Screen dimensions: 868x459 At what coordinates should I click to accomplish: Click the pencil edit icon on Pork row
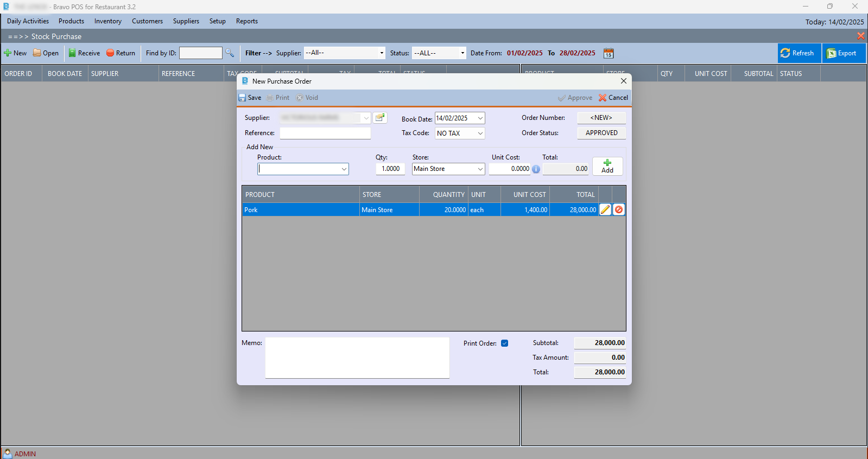coord(605,209)
